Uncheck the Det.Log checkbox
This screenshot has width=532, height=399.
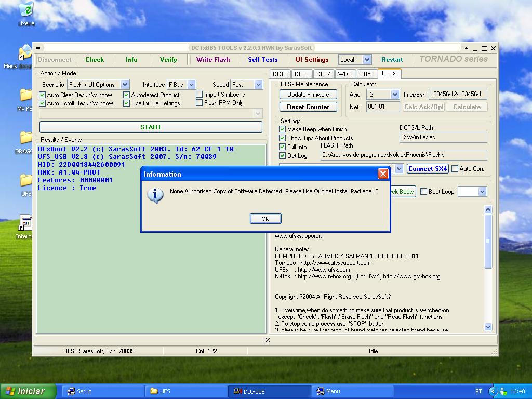[x=282, y=156]
